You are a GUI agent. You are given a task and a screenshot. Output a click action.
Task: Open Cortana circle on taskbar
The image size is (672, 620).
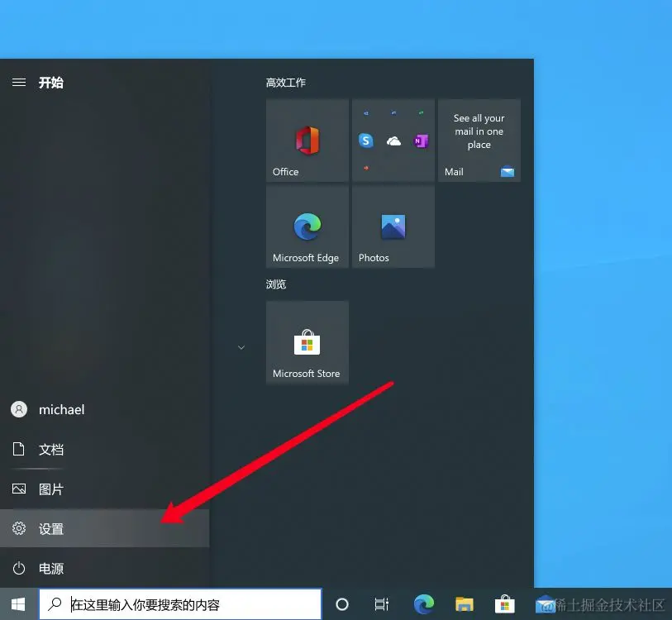pyautogui.click(x=342, y=604)
